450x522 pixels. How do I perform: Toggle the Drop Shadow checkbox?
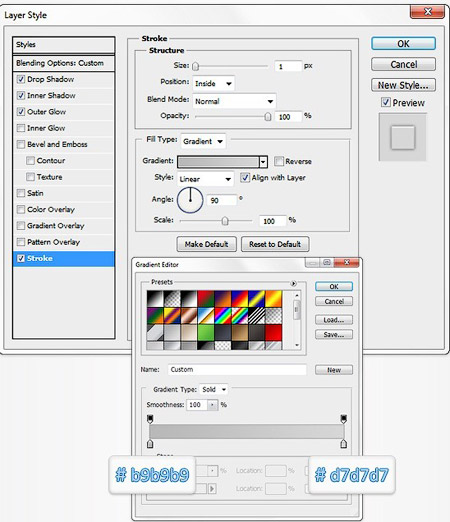tap(21, 79)
